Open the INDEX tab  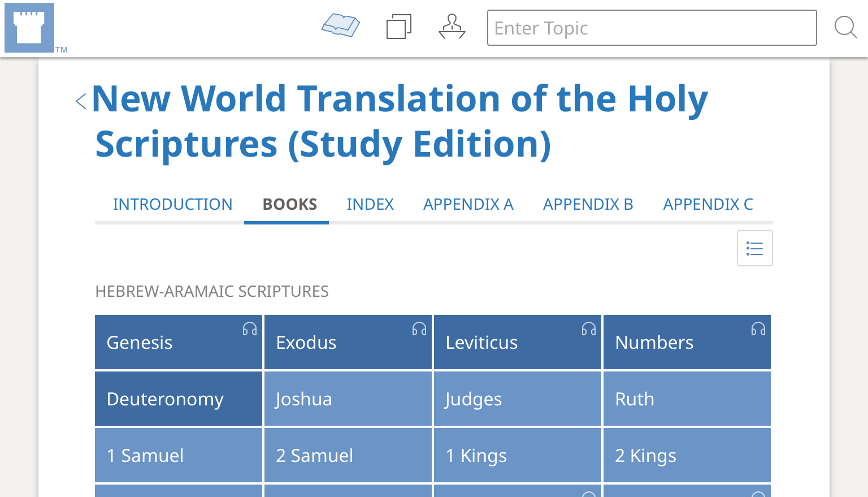point(370,204)
